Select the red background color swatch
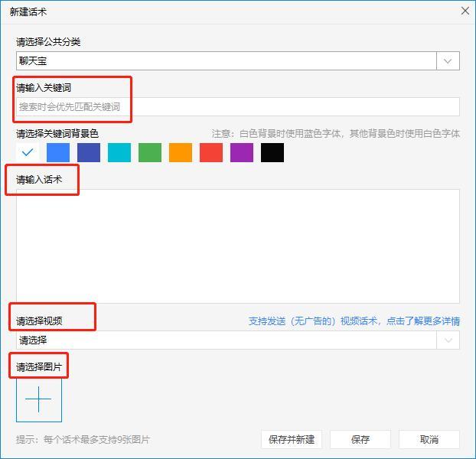Screen dimensions: 476x459 pyautogui.click(x=211, y=152)
